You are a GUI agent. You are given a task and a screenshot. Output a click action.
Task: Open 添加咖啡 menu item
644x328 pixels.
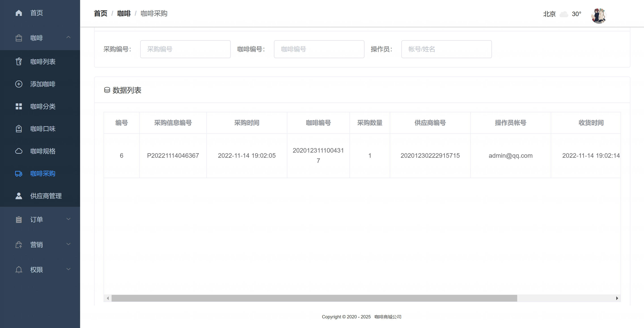point(40,84)
